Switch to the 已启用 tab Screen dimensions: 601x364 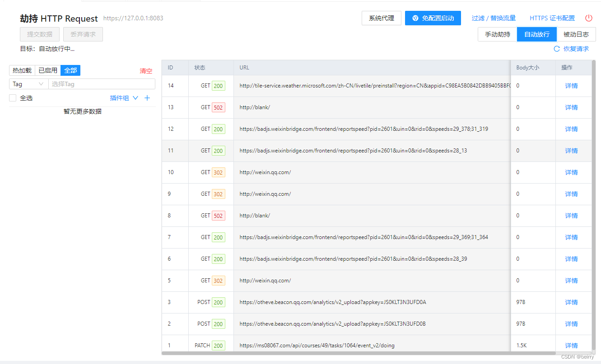tap(48, 70)
